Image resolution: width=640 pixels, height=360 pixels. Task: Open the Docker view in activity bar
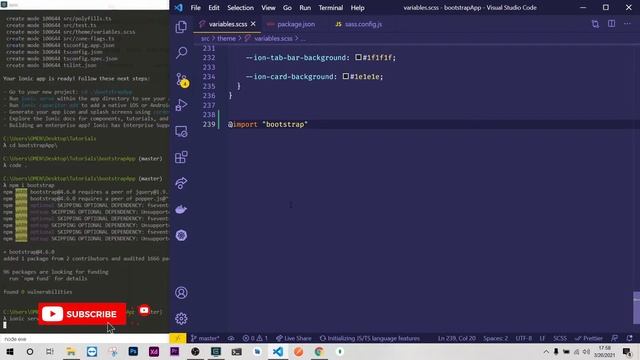tap(181, 209)
